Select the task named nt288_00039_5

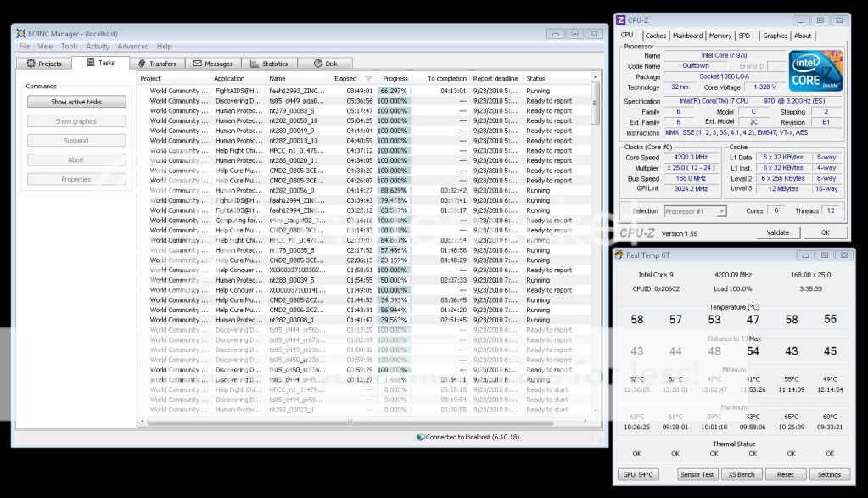point(291,280)
